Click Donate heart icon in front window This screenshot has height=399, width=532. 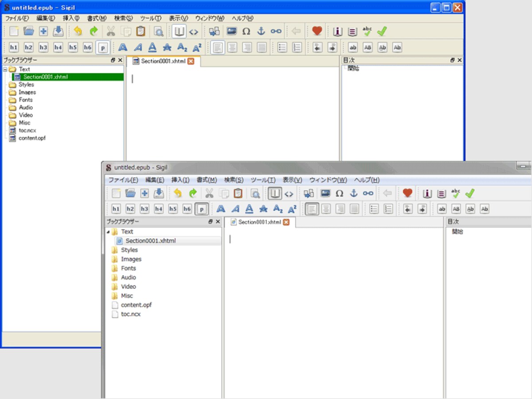click(x=408, y=193)
